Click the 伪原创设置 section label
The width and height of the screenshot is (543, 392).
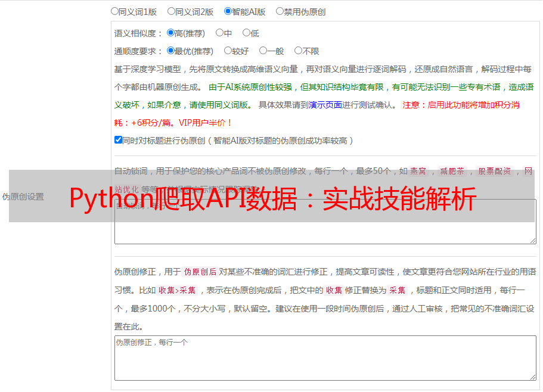click(x=23, y=197)
